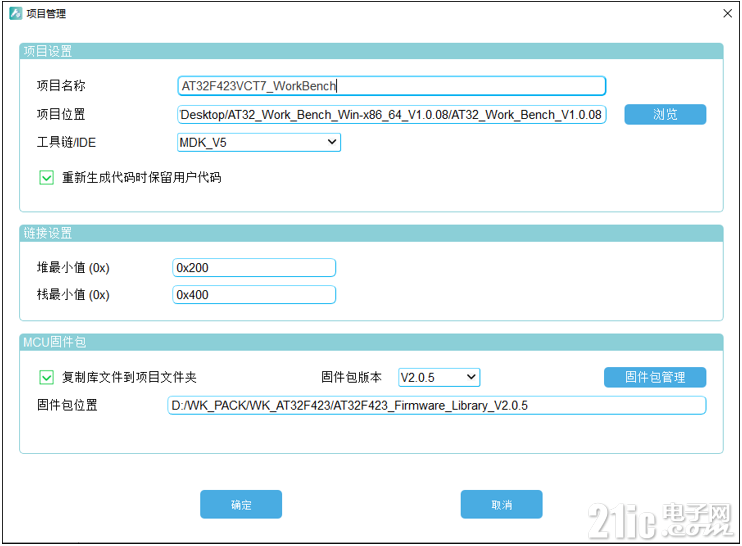This screenshot has height=546, width=742.
Task: Click the project name input field
Action: [x=391, y=86]
